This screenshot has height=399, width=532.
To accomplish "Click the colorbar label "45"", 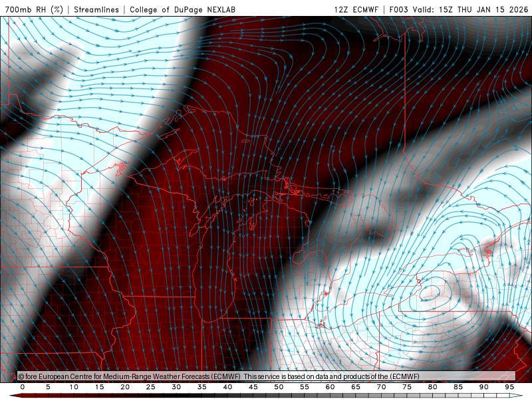I will pyautogui.click(x=253, y=387).
